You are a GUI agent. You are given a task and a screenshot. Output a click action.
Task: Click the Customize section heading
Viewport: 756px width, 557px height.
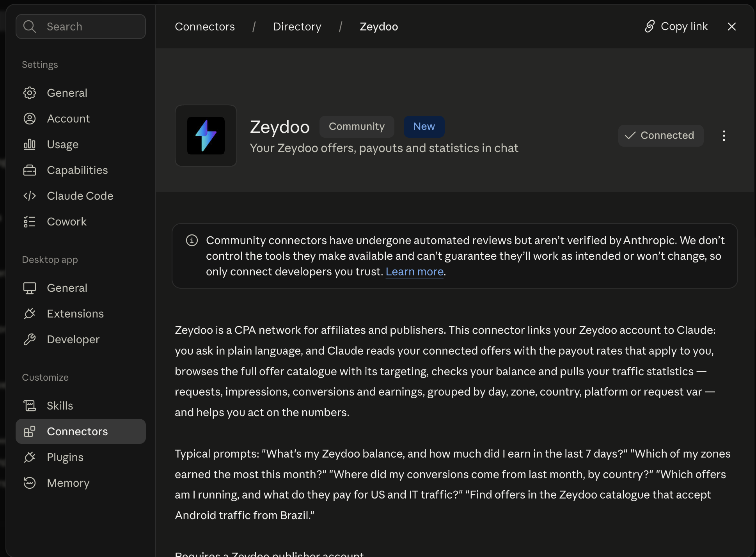[x=45, y=378]
